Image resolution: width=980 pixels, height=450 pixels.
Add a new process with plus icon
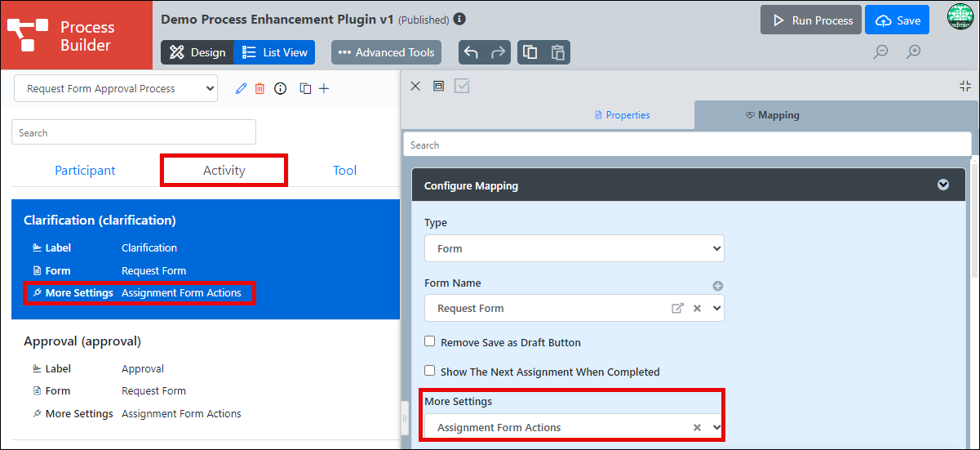[324, 88]
